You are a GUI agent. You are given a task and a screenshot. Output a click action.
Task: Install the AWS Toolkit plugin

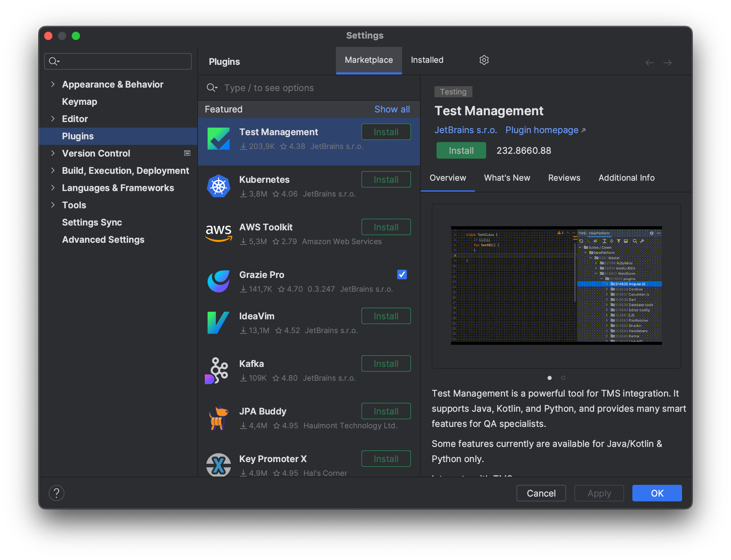[x=386, y=227]
